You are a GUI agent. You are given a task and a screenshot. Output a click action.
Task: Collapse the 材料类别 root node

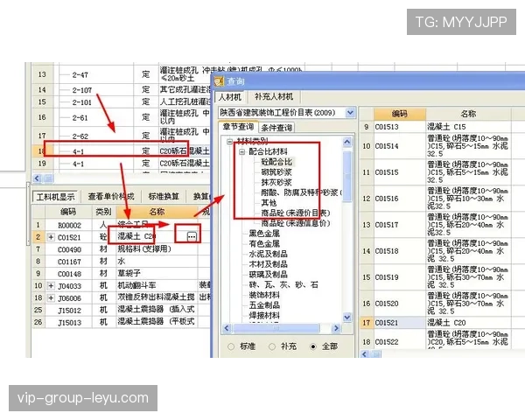pyautogui.click(x=229, y=141)
